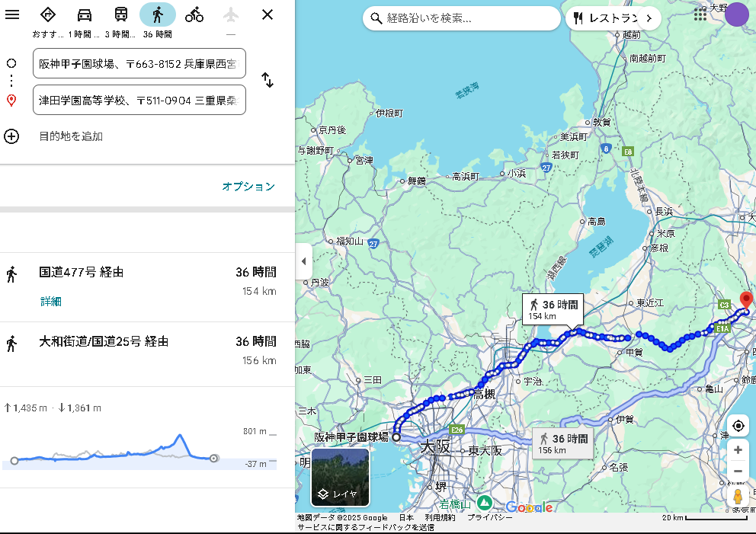This screenshot has height=534, width=756.
Task: Zoom in with the plus button
Action: pyautogui.click(x=738, y=449)
